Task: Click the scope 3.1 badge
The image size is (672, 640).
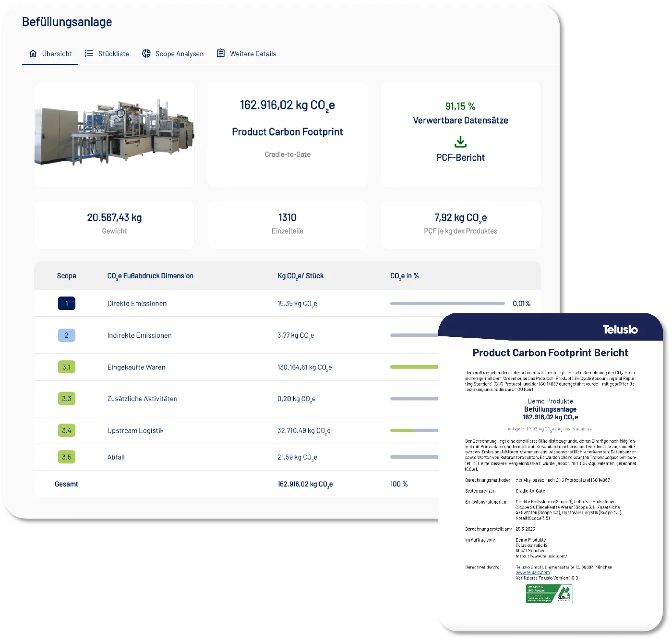Action: 67,367
